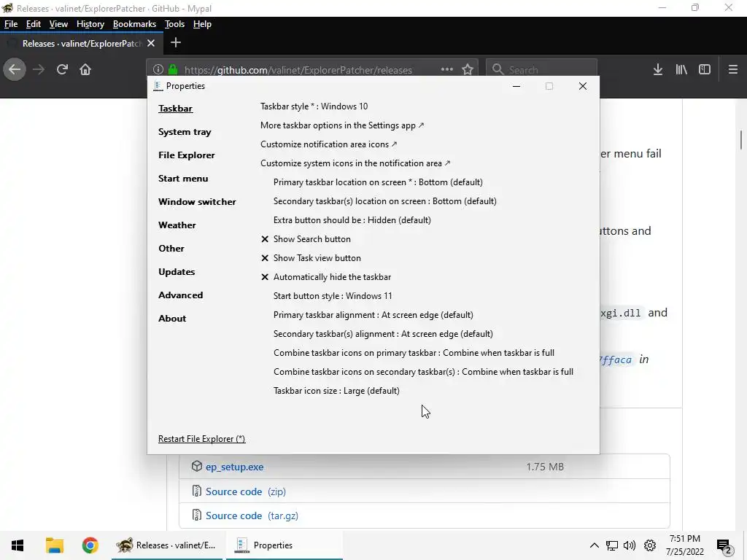Viewport: 747px width, 560px height.
Task: Open More taskbar options in Settings app
Action: tap(342, 125)
